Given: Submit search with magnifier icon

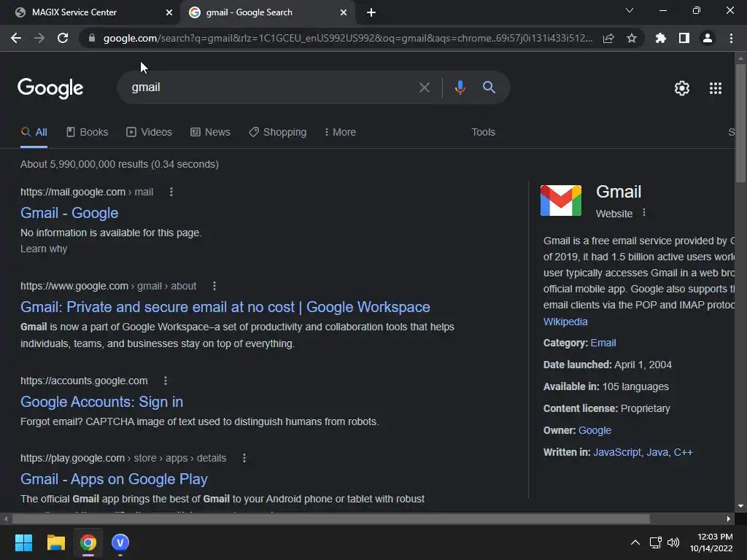Looking at the screenshot, I should [489, 87].
